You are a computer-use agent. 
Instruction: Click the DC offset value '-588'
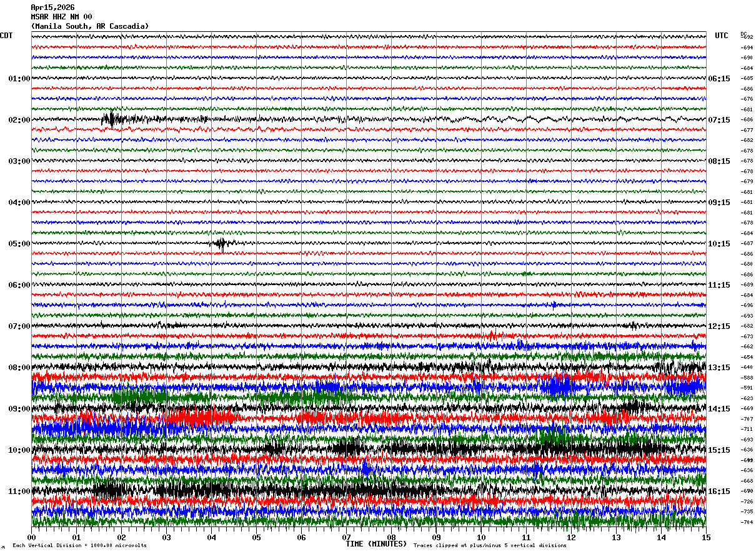(747, 378)
